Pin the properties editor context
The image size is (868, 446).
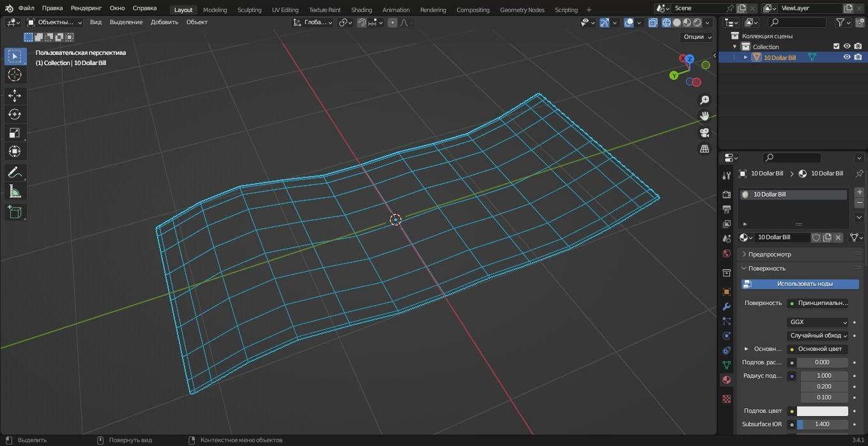point(859,174)
